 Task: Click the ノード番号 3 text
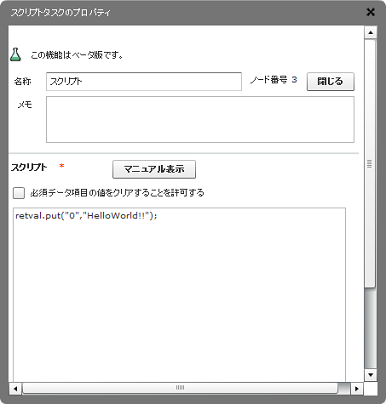click(x=273, y=80)
